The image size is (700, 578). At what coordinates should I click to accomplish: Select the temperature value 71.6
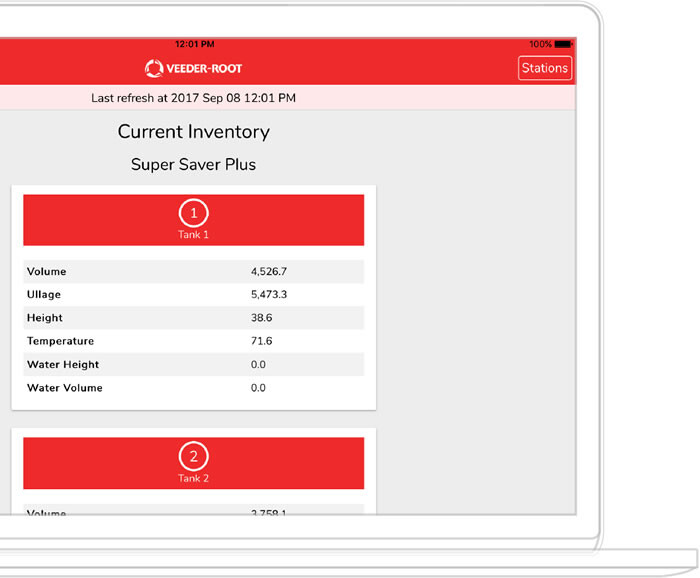click(262, 341)
